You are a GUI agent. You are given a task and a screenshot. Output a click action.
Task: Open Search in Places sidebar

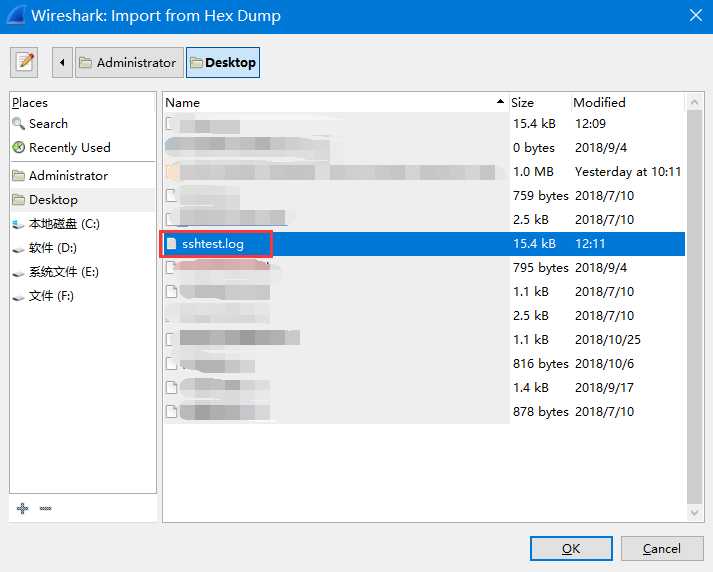point(48,124)
